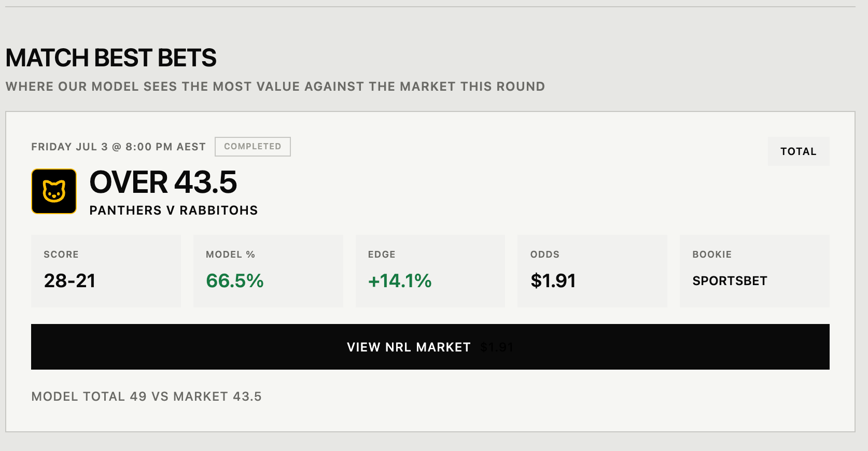Click the Score card showing 28-21
The height and width of the screenshot is (451, 868).
106,271
